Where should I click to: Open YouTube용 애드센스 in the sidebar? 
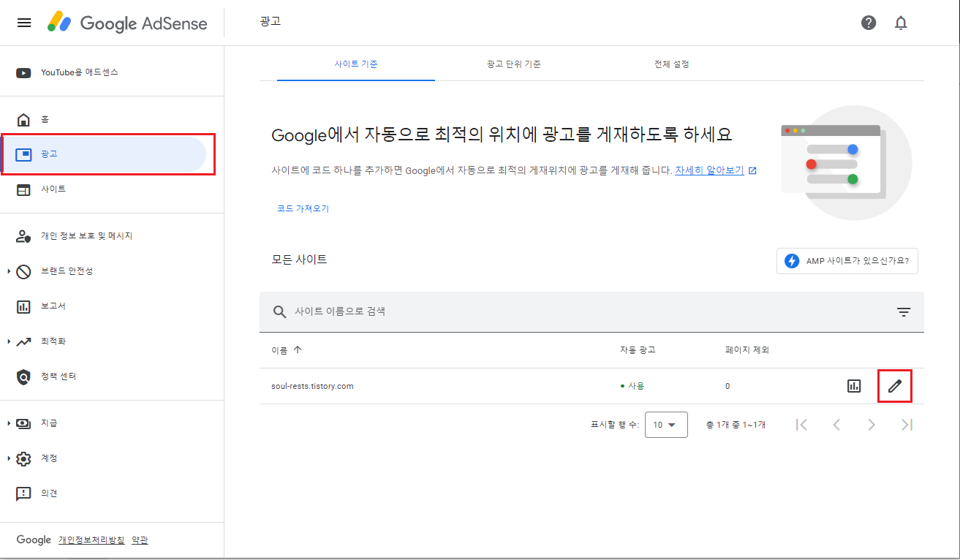tap(80, 72)
